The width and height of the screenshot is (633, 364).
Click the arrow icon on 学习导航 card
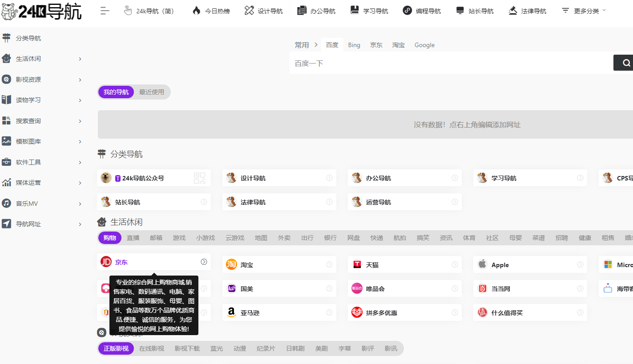tap(580, 178)
